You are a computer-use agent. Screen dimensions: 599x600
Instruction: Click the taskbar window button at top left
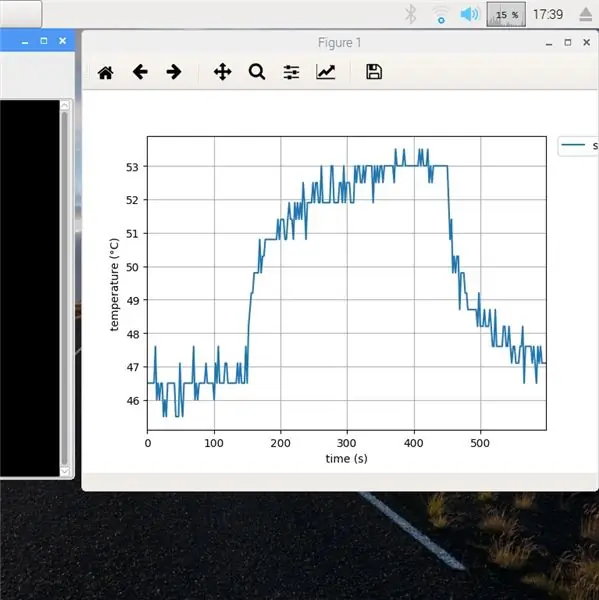click(20, 14)
